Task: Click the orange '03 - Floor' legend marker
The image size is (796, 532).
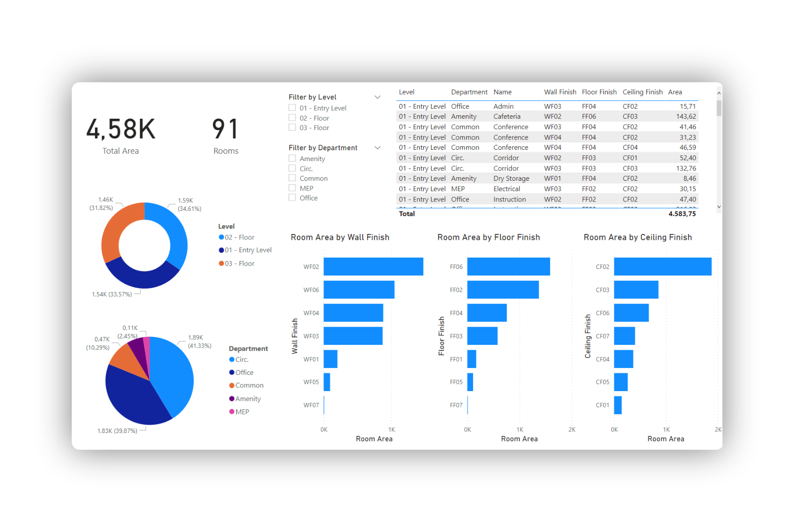Action: pyautogui.click(x=221, y=264)
